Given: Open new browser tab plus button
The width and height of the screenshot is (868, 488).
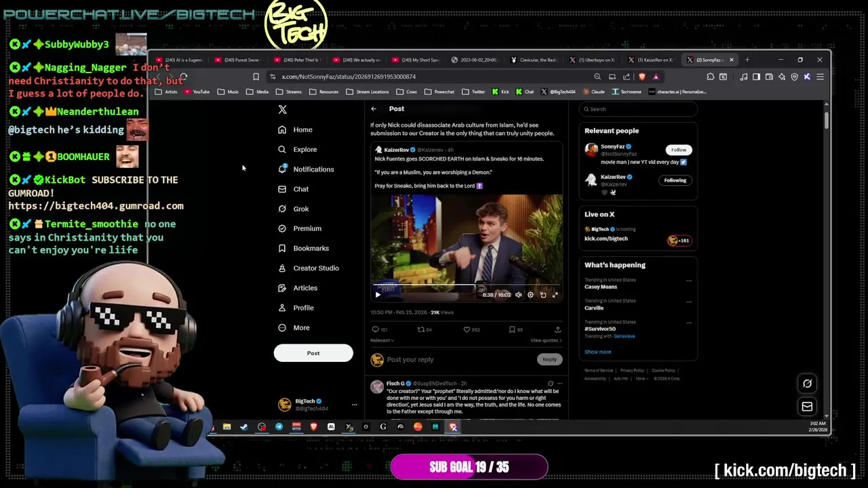Looking at the screenshot, I should (x=747, y=60).
